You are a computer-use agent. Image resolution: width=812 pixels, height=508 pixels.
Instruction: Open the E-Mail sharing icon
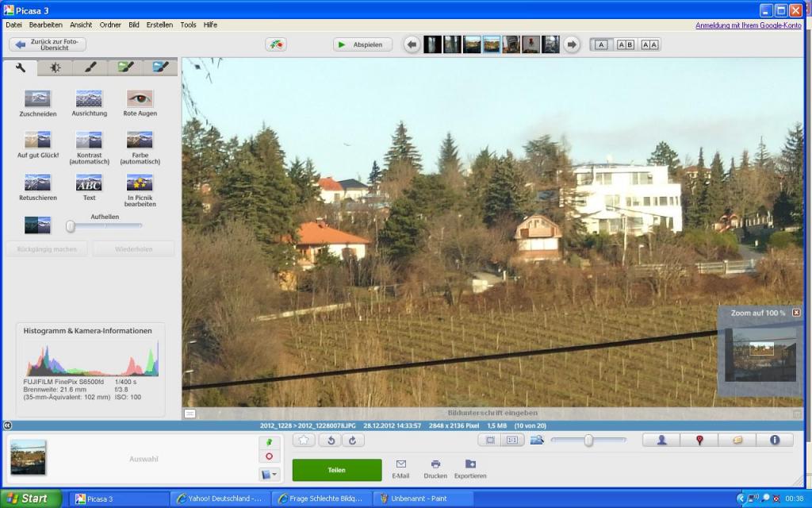[x=400, y=469]
